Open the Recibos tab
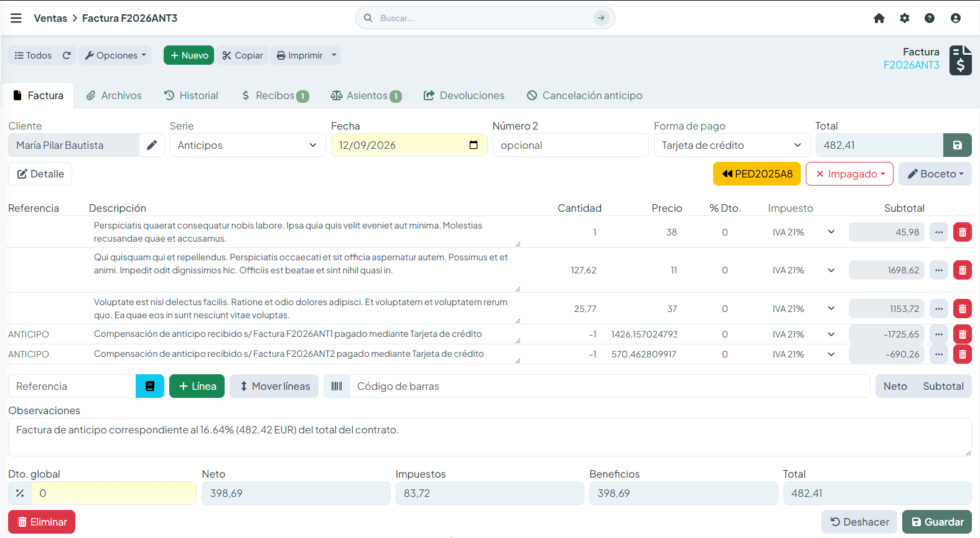The width and height of the screenshot is (980, 538). (275, 95)
